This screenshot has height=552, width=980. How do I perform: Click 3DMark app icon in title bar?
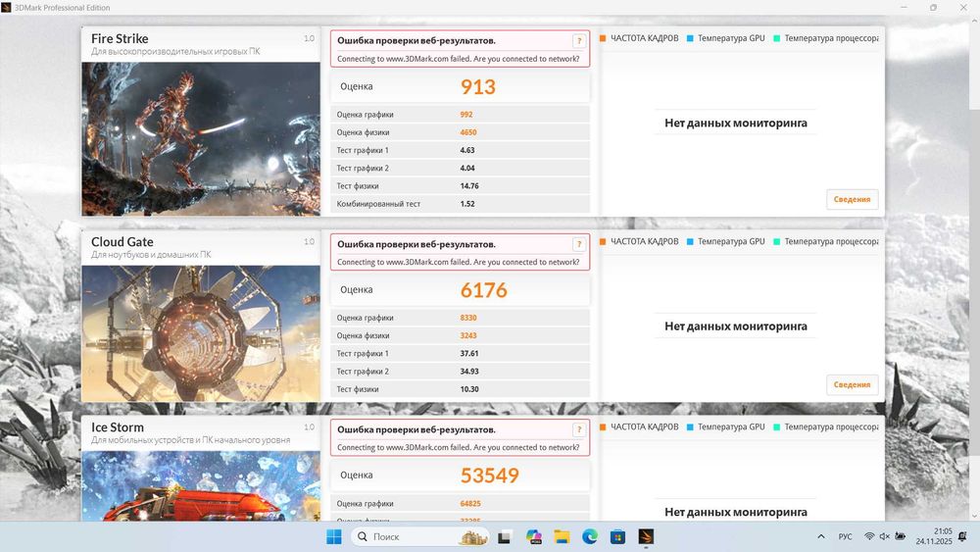[x=6, y=8]
